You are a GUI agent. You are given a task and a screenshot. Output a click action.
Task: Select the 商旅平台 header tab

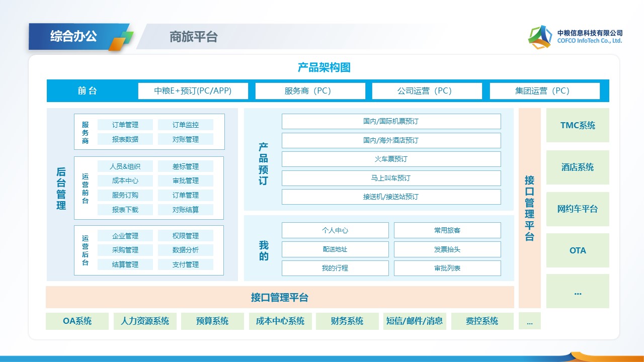pyautogui.click(x=194, y=37)
